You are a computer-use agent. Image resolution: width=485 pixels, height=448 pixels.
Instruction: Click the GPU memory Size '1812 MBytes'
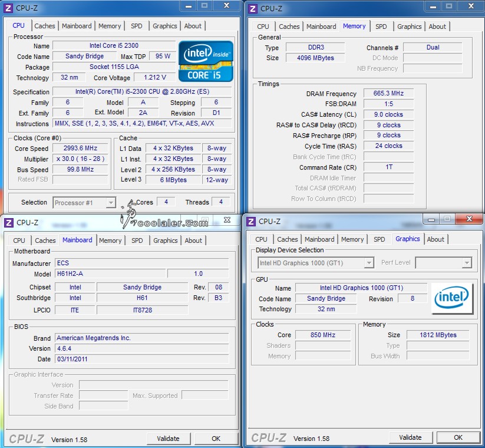438,335
